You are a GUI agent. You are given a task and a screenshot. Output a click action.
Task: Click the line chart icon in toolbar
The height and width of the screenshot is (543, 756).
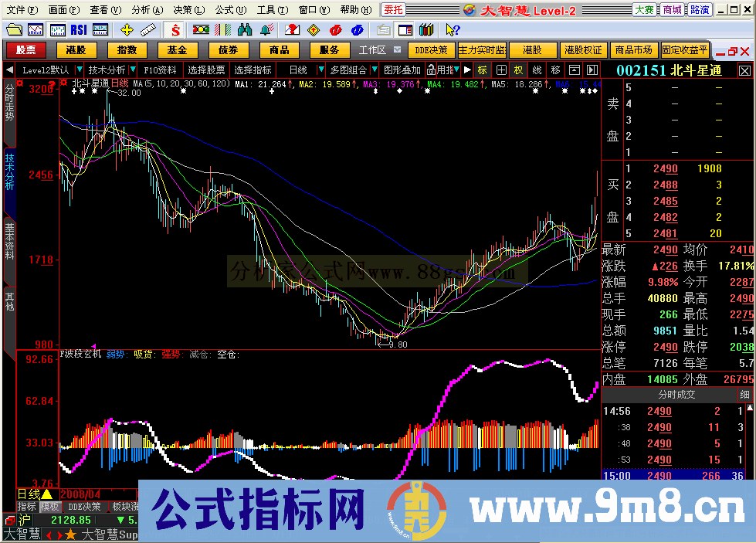pyautogui.click(x=36, y=30)
